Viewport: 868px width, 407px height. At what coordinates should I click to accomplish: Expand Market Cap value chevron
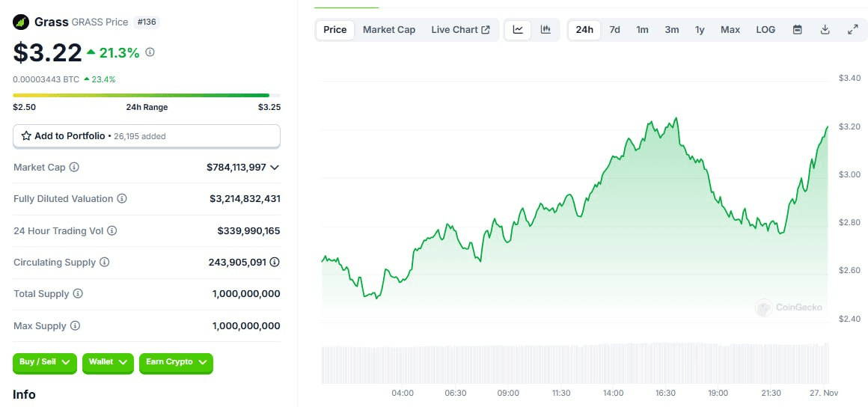[x=275, y=168]
